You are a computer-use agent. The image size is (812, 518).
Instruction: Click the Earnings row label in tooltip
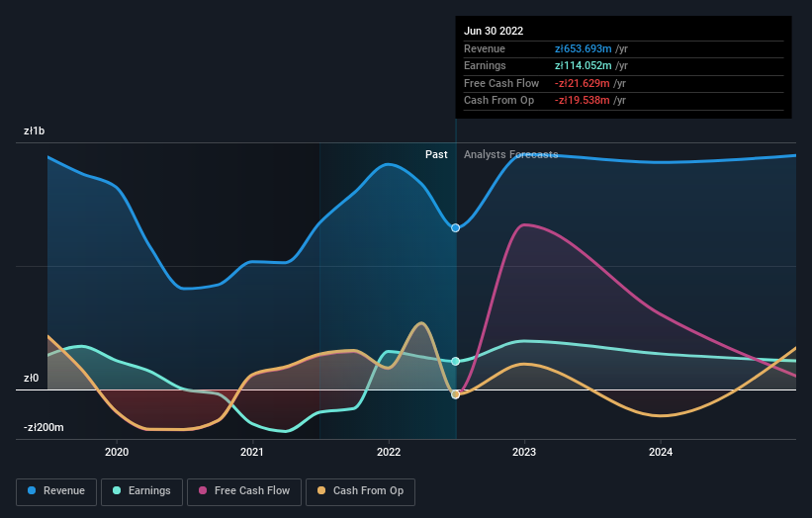click(x=485, y=65)
